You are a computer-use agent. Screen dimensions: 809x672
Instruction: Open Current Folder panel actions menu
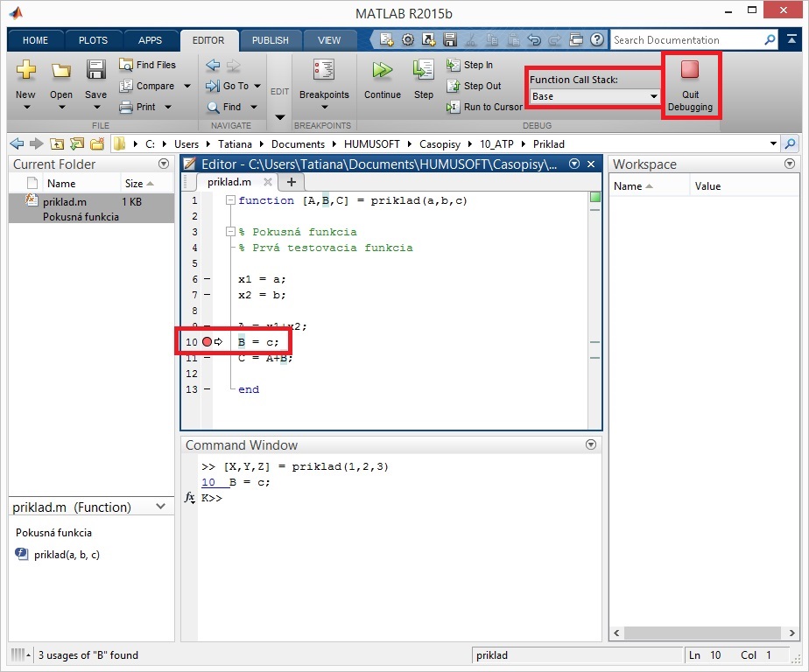[164, 164]
